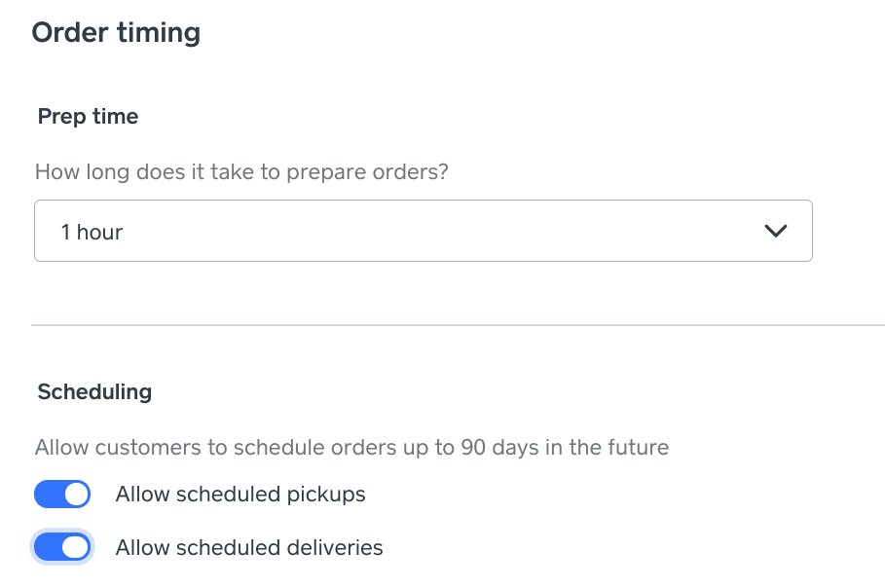Screen dimensions: 885x588
Task: Click the word "deliveries" beside second toggle
Action: point(337,548)
